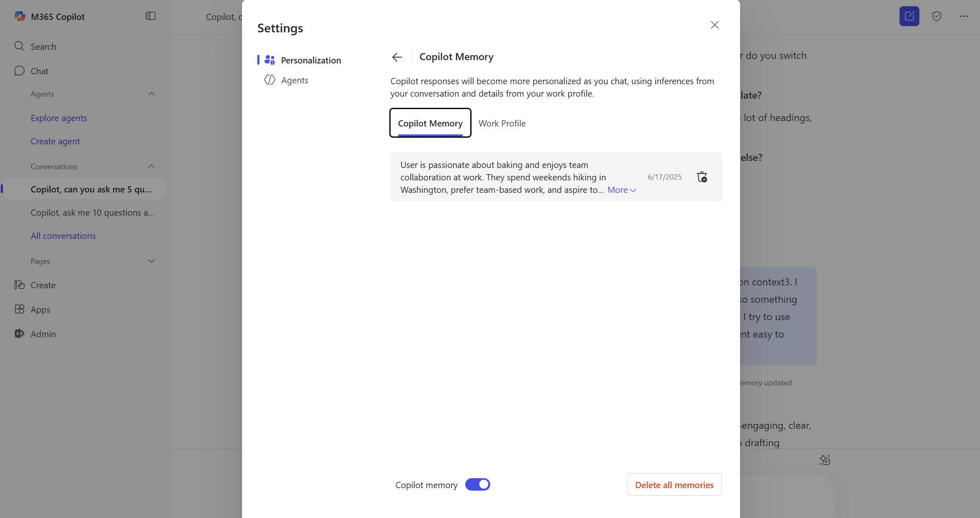Collapse the Agents section chevron

(x=152, y=94)
